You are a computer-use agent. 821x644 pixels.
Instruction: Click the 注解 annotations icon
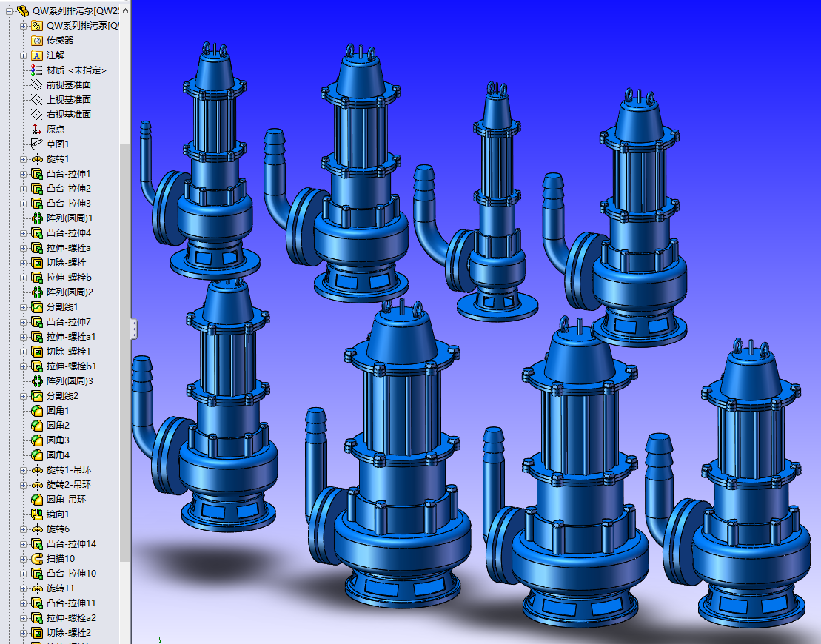pyautogui.click(x=37, y=55)
